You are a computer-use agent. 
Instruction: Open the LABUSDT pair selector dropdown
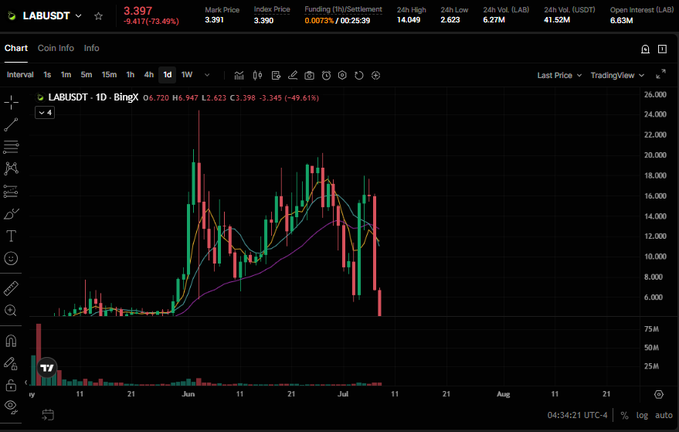[x=78, y=16]
